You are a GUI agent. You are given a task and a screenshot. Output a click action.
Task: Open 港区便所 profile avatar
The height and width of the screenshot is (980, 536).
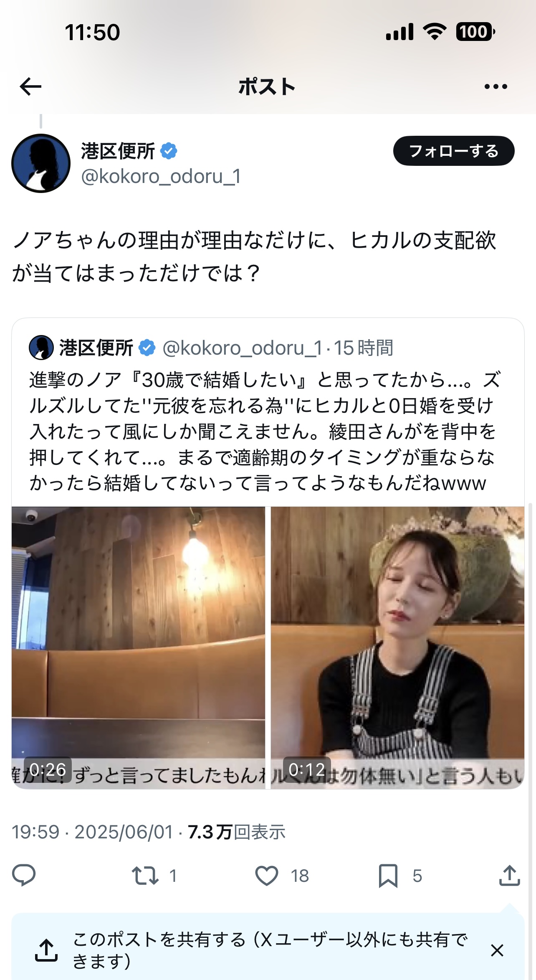tap(41, 163)
